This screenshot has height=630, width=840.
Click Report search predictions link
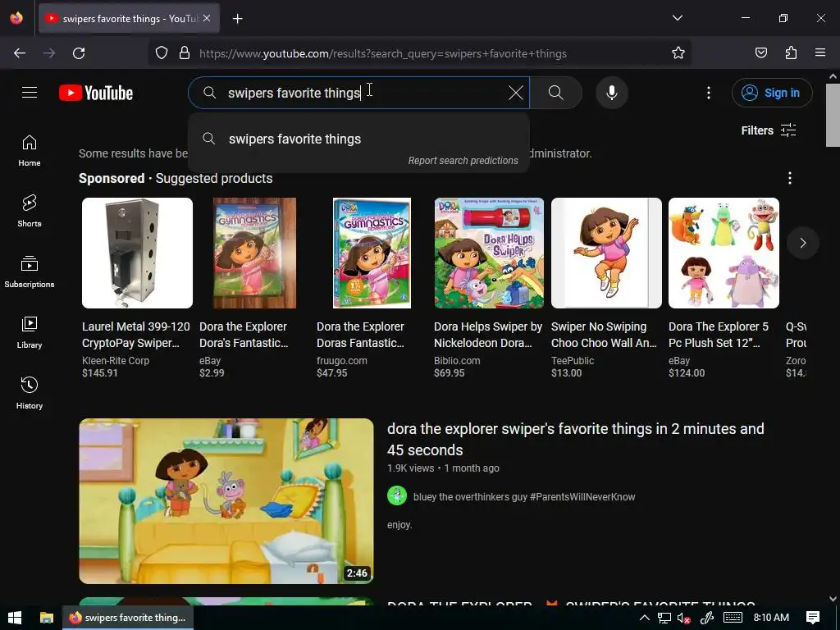pos(463,161)
